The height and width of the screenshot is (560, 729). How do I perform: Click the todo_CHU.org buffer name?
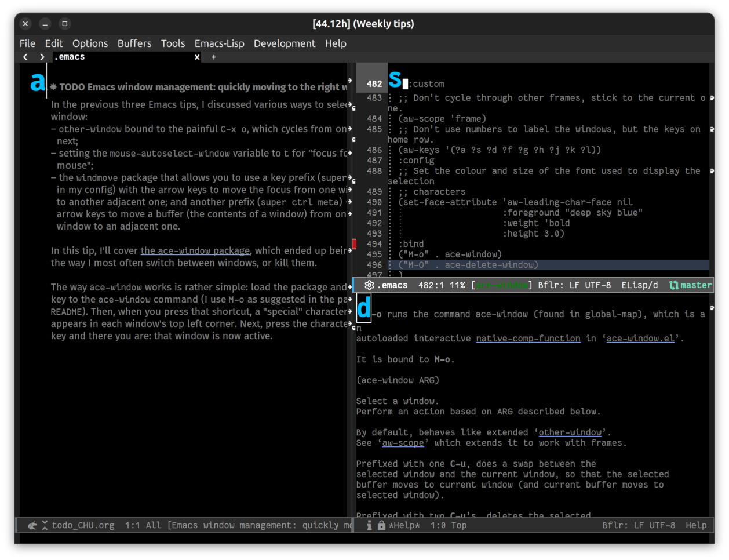83,525
